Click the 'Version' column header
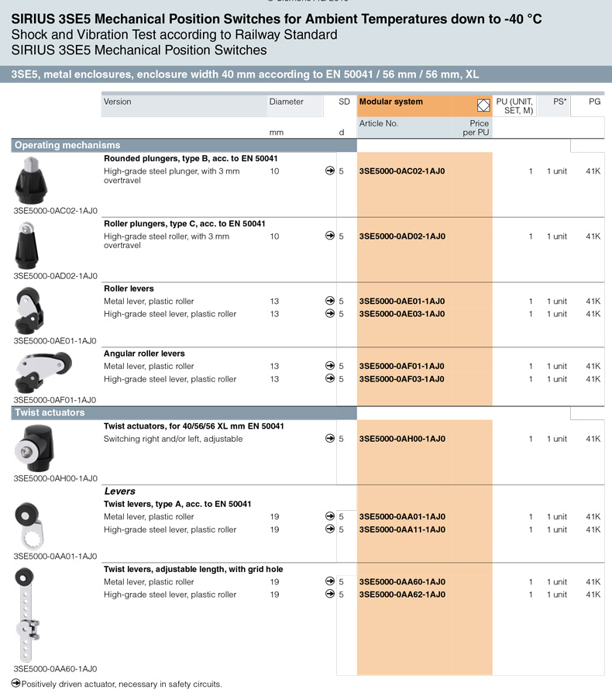Image resolution: width=612 pixels, height=700 pixels. (x=118, y=102)
